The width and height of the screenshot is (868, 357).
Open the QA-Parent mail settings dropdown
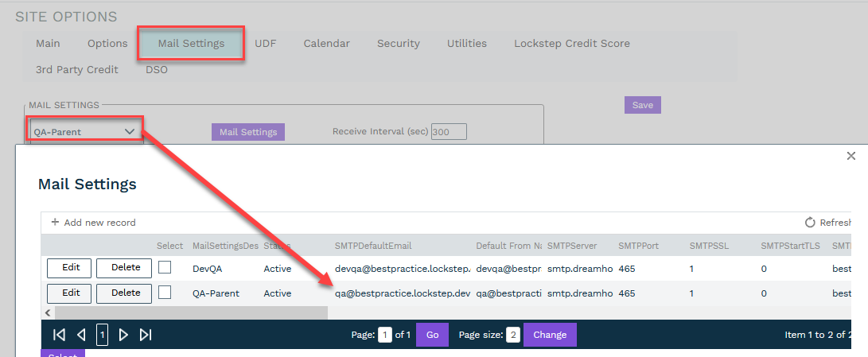[84, 132]
